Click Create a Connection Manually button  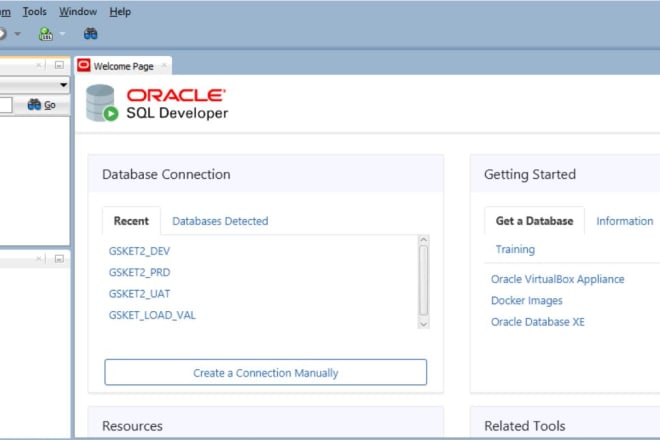click(x=266, y=372)
